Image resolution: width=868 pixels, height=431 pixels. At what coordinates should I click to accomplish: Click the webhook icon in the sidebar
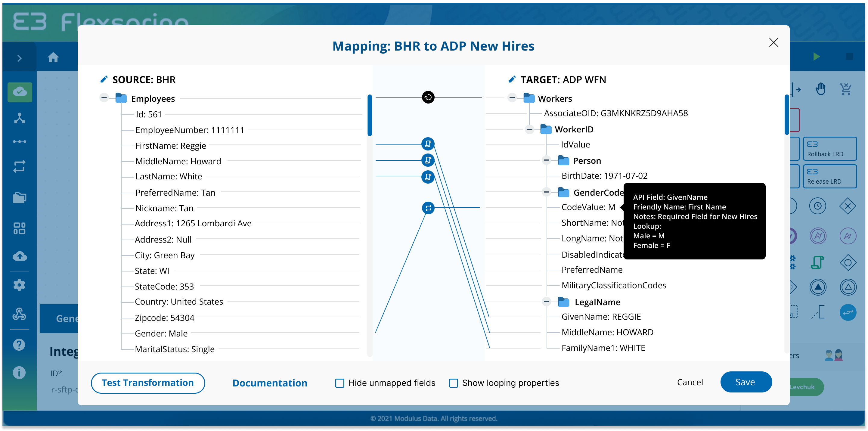19,314
